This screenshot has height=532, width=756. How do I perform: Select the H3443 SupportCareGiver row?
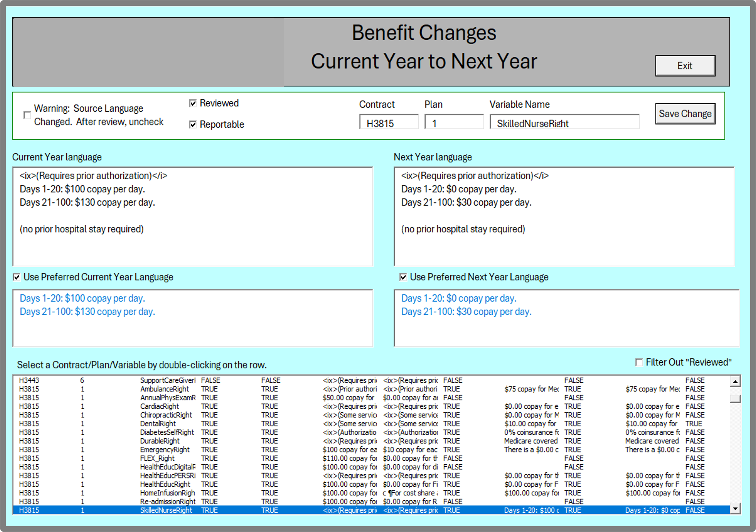(371, 380)
